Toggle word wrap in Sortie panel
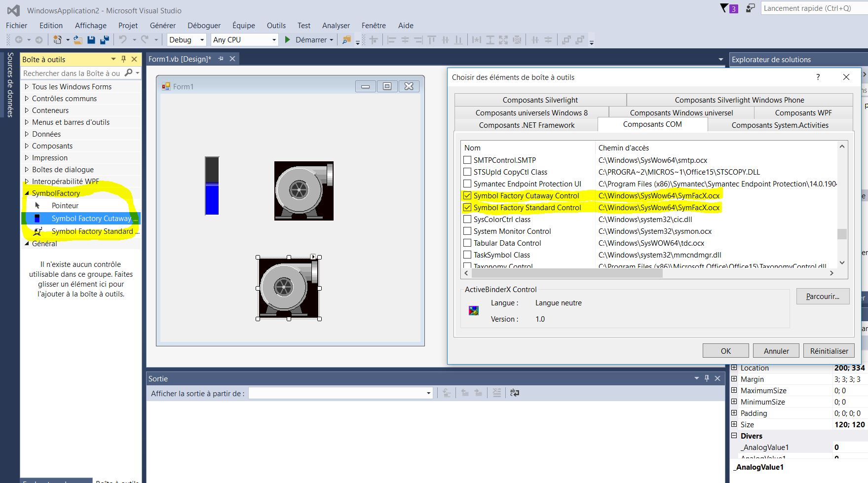 [514, 393]
